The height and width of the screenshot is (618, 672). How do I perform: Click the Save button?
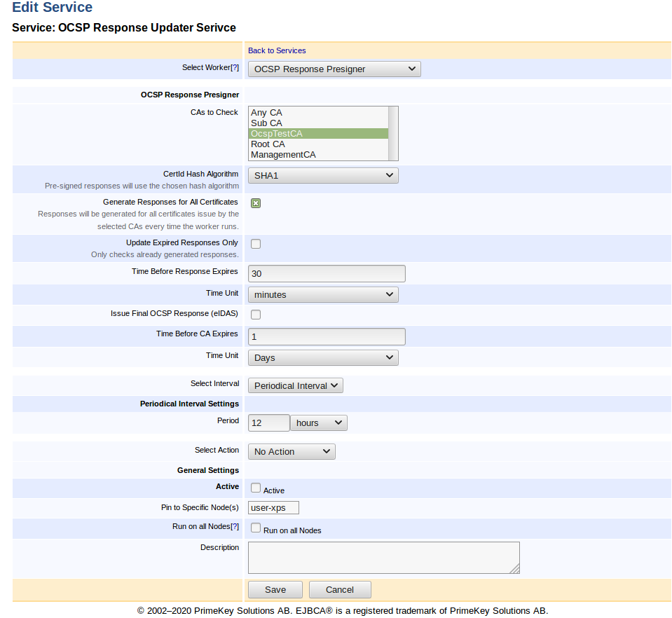(x=275, y=589)
